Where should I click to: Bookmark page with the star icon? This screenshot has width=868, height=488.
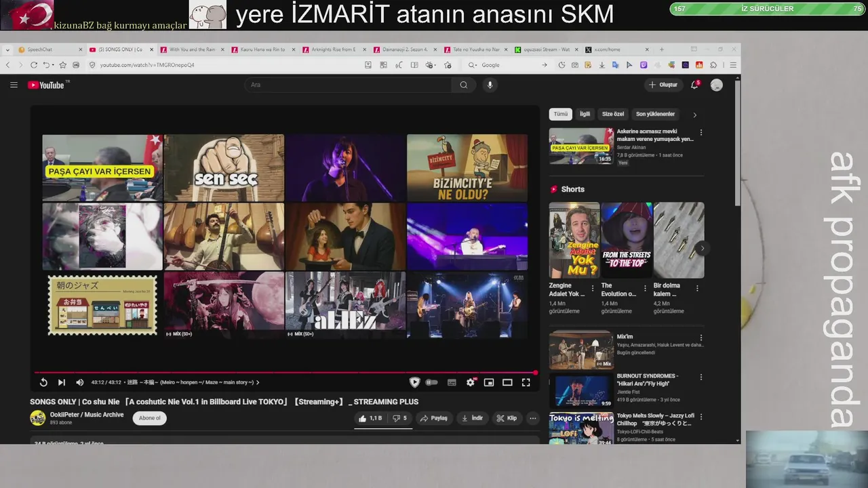[63, 65]
